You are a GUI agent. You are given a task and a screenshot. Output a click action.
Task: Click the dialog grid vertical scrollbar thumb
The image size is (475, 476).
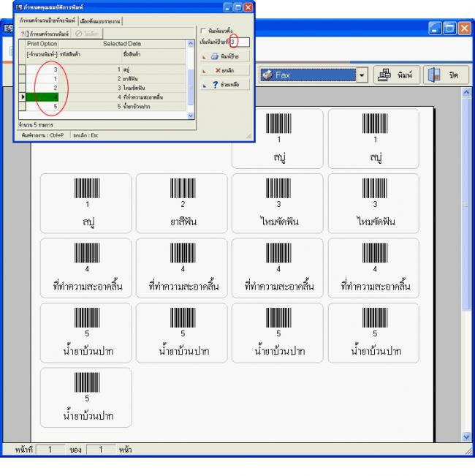tap(191, 87)
